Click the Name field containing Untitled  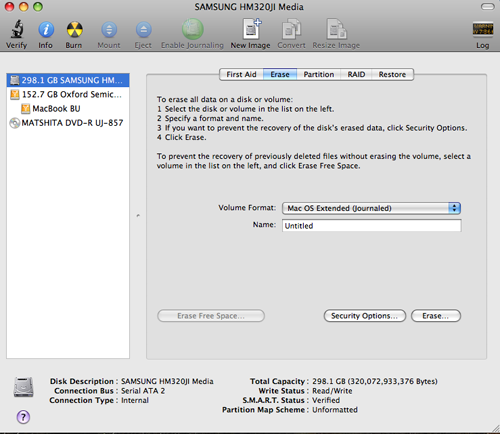(372, 226)
